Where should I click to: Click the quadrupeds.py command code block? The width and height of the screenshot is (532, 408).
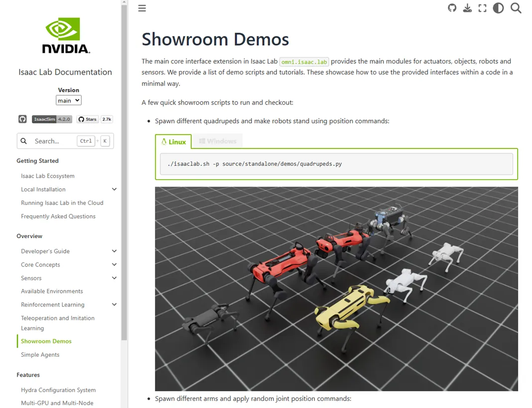336,164
